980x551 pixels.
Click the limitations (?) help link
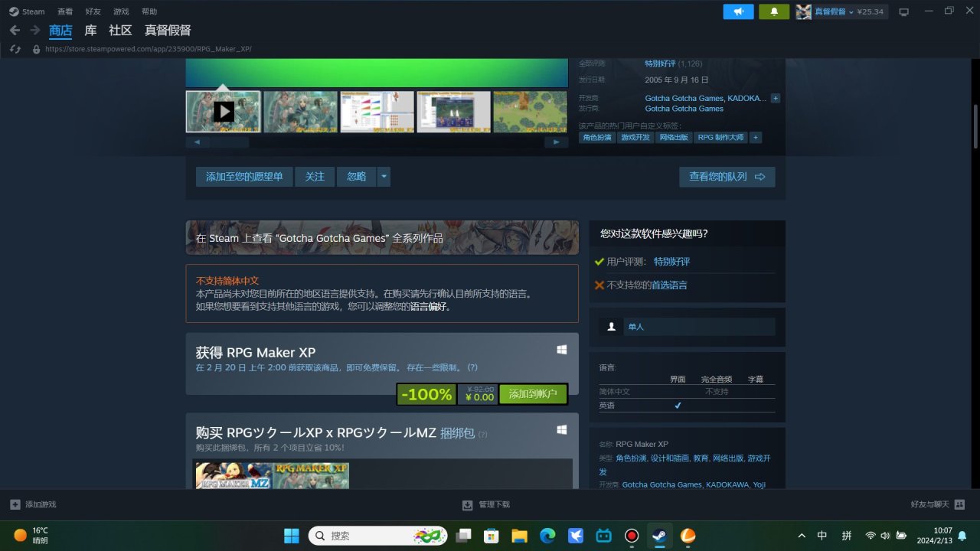tap(472, 367)
